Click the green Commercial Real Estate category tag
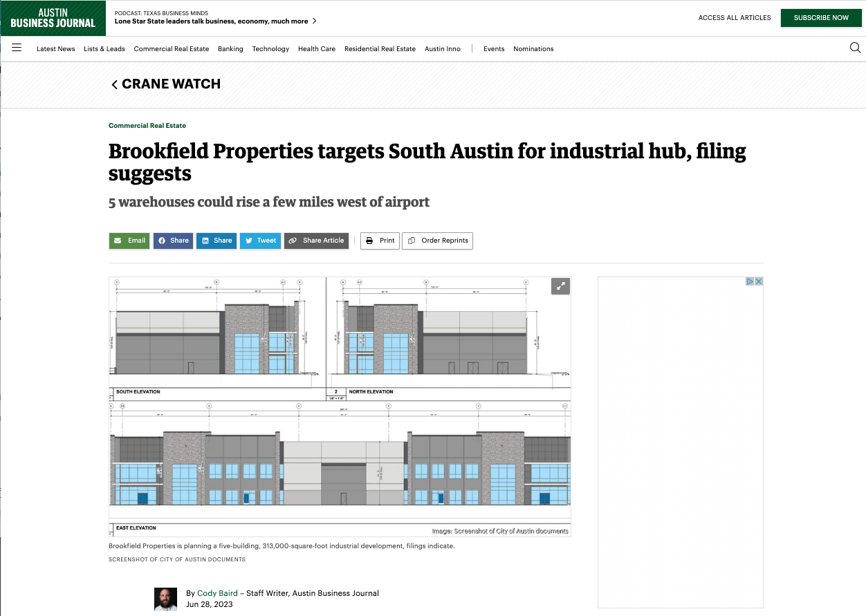Viewport: 866px width, 616px height. pyautogui.click(x=147, y=126)
